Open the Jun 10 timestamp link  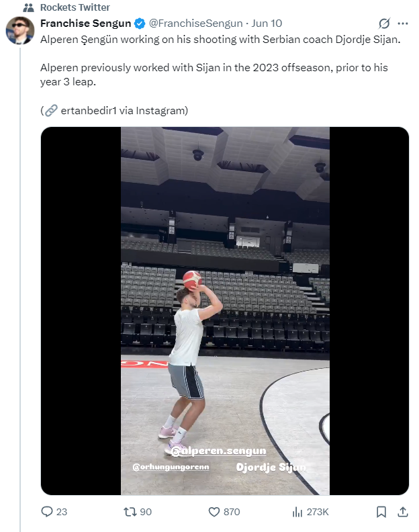coord(267,24)
